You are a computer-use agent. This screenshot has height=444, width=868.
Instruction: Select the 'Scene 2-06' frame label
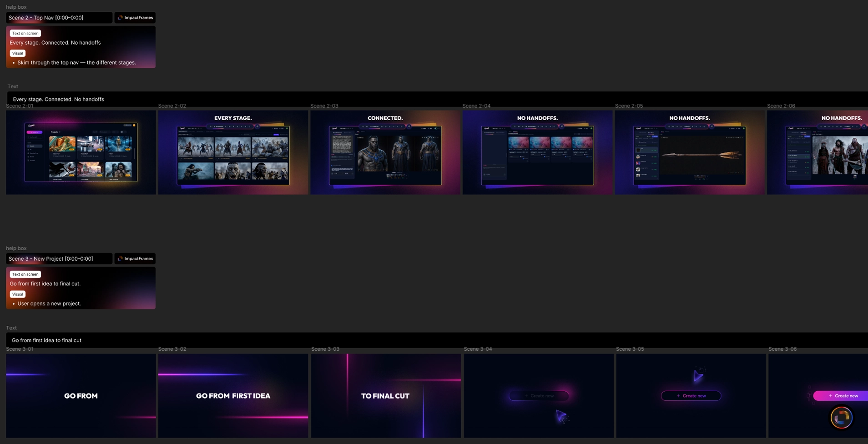tap(781, 106)
